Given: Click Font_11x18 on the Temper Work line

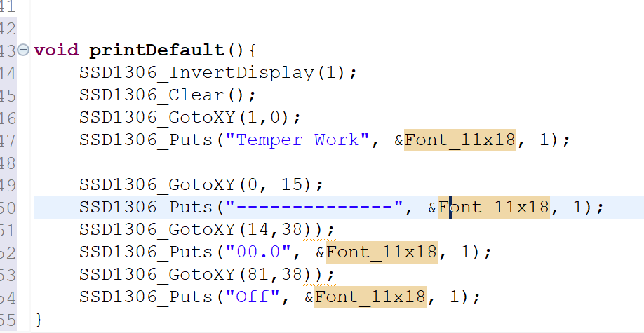Looking at the screenshot, I should (x=460, y=140).
